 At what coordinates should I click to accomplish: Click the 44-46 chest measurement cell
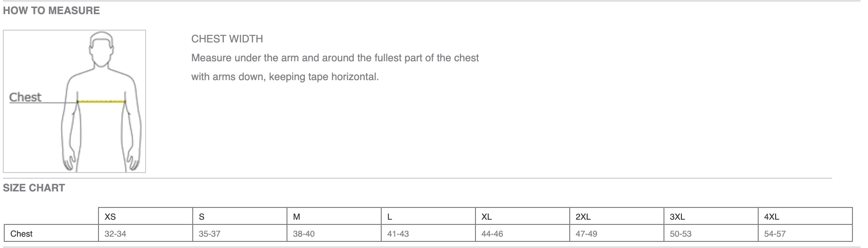pos(492,234)
